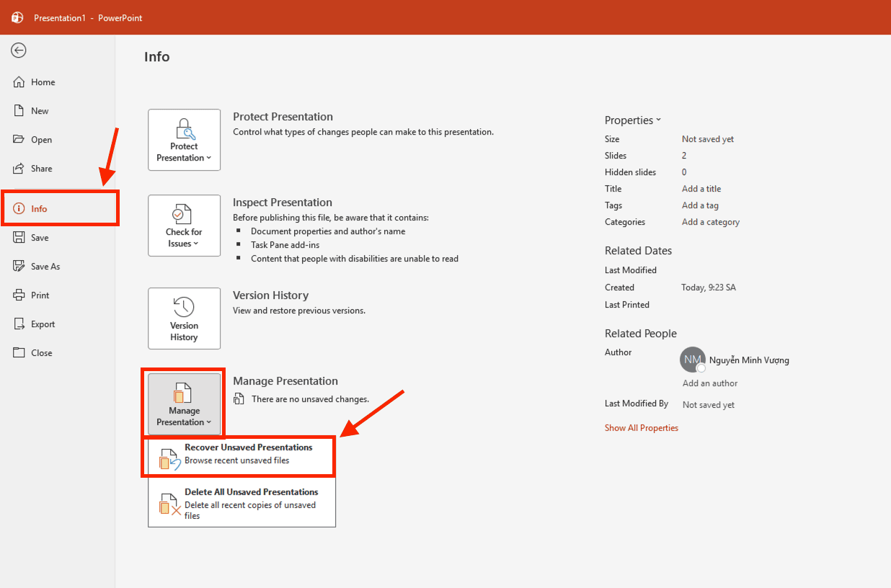This screenshot has height=588, width=891.
Task: Open the Check for Issues dropdown button
Action: [x=185, y=226]
